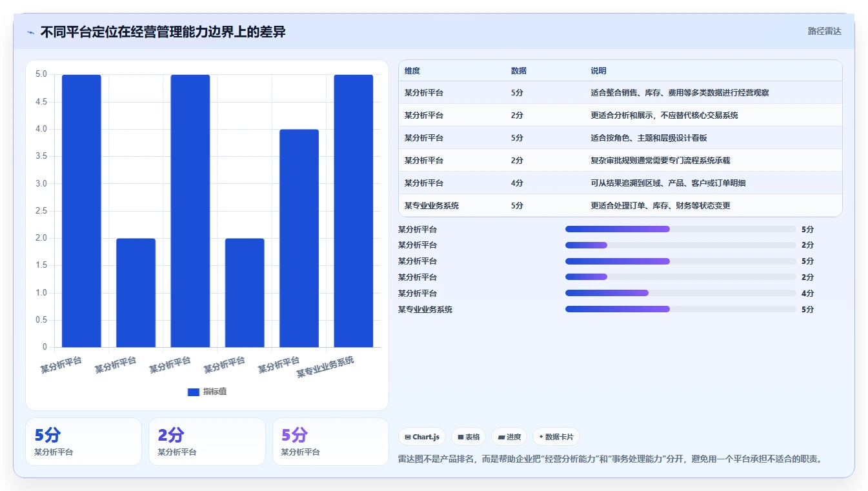Select the 数据卡片 chip

coord(556,437)
